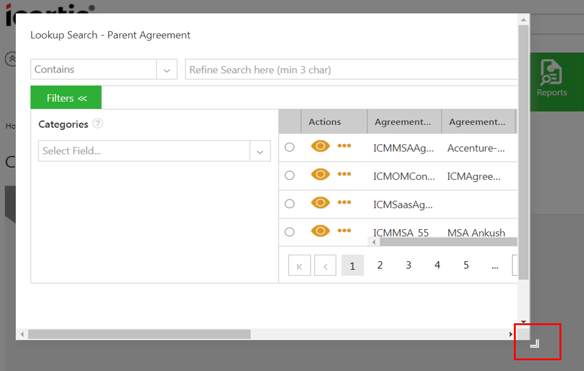
Task: Click the ICMAgree... cell
Action: (x=474, y=177)
